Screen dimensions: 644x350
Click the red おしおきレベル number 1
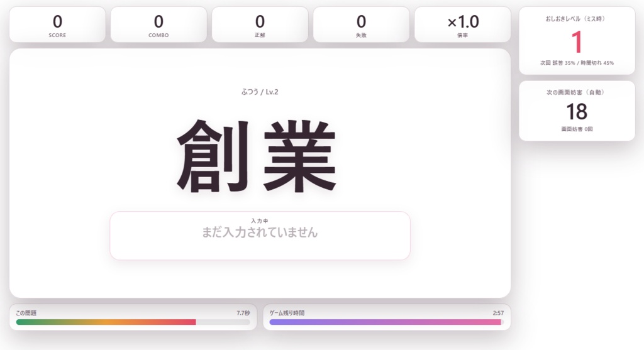click(x=577, y=42)
